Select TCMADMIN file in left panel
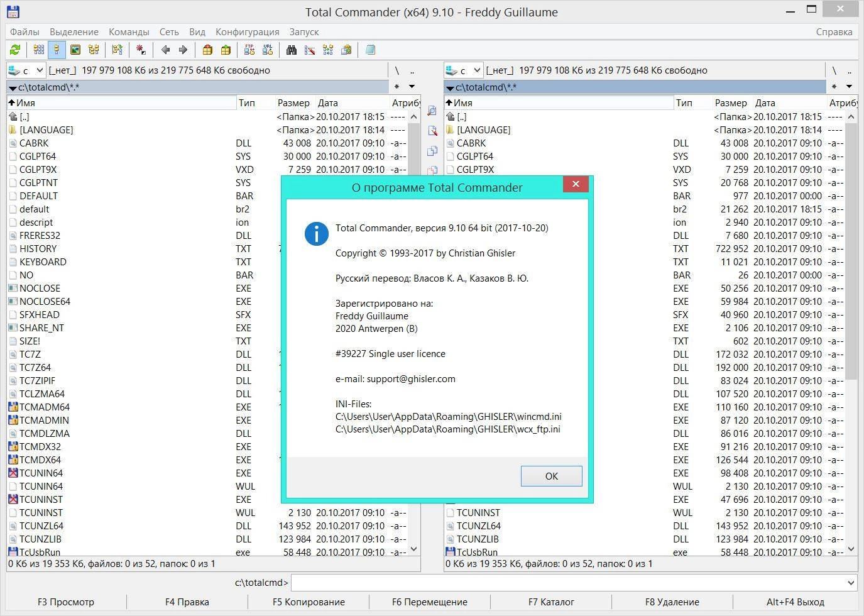The height and width of the screenshot is (616, 864). coord(44,420)
